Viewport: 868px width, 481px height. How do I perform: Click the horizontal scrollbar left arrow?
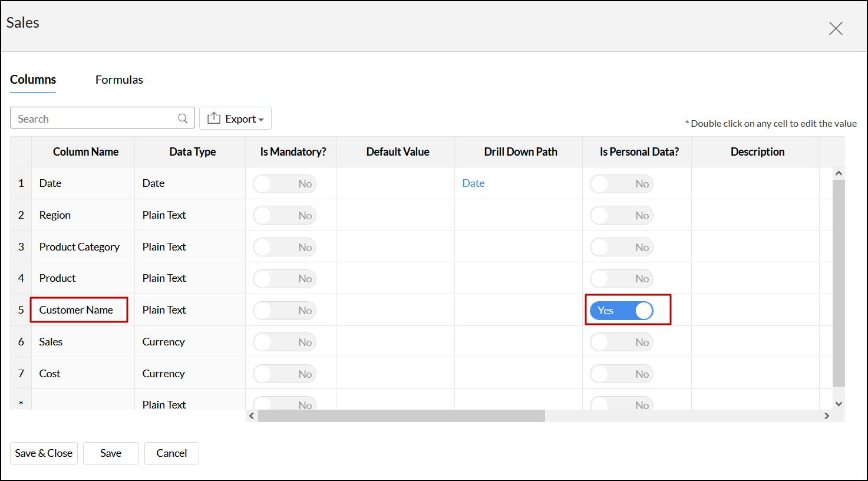[x=252, y=416]
